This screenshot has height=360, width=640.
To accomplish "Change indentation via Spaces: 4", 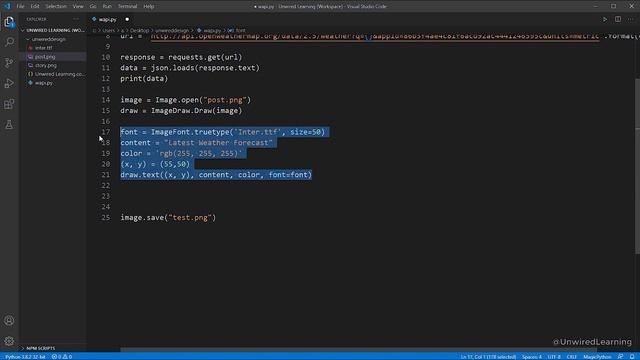I will [x=531, y=357].
